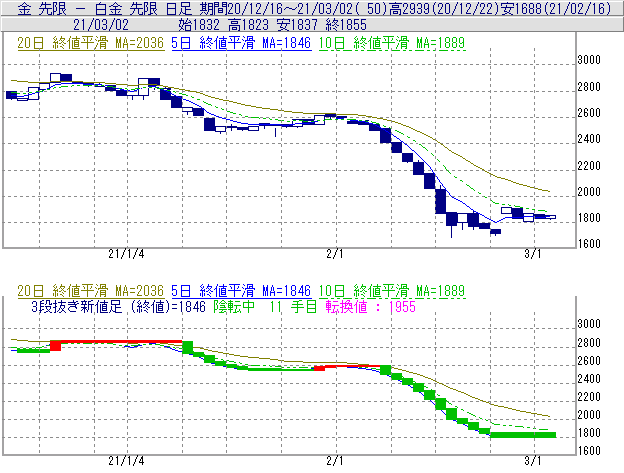Click the high value '高2939(20/12/22)'
This screenshot has width=624, height=473.
click(x=444, y=8)
